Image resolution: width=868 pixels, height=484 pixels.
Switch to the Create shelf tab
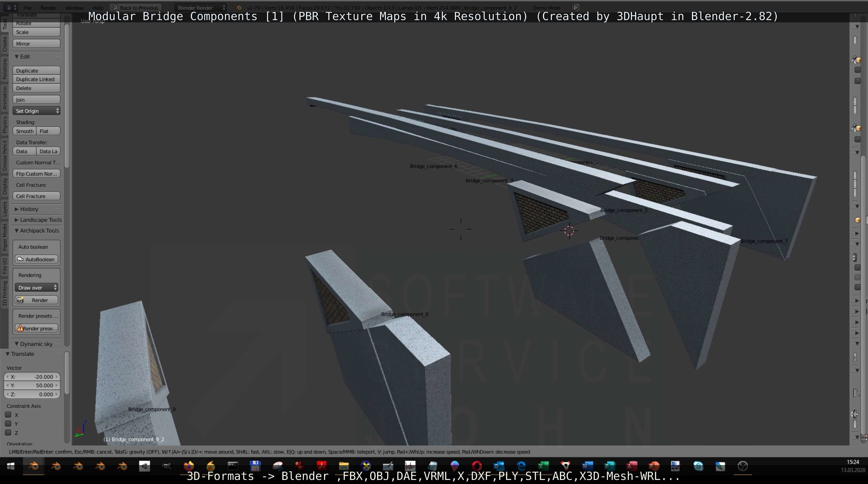(x=5, y=44)
